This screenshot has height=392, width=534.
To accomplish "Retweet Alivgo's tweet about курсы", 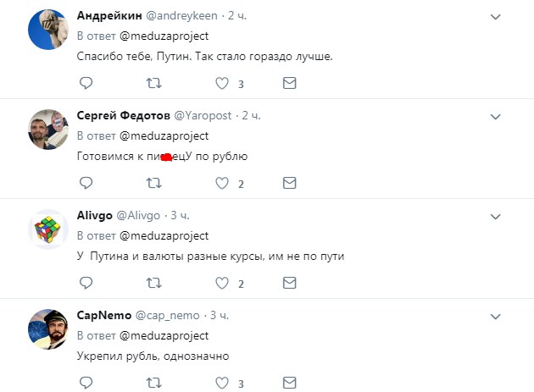I will tap(153, 282).
